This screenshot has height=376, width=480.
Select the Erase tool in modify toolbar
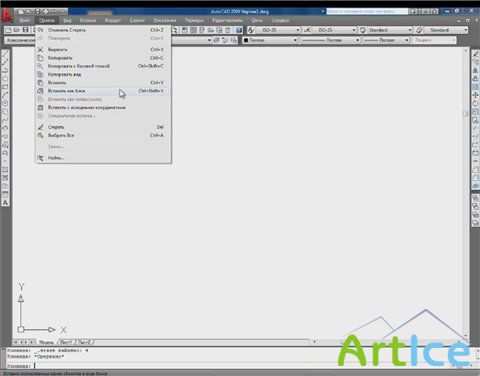[476, 54]
